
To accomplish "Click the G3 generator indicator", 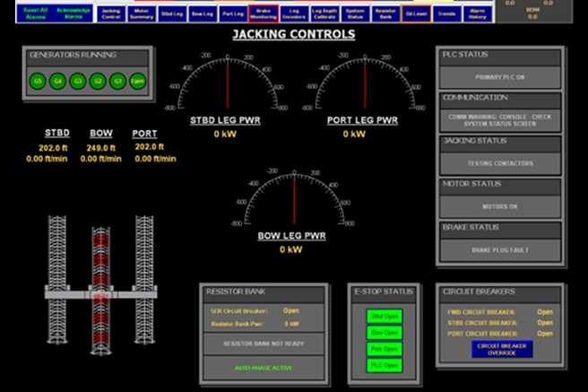I will pos(78,81).
